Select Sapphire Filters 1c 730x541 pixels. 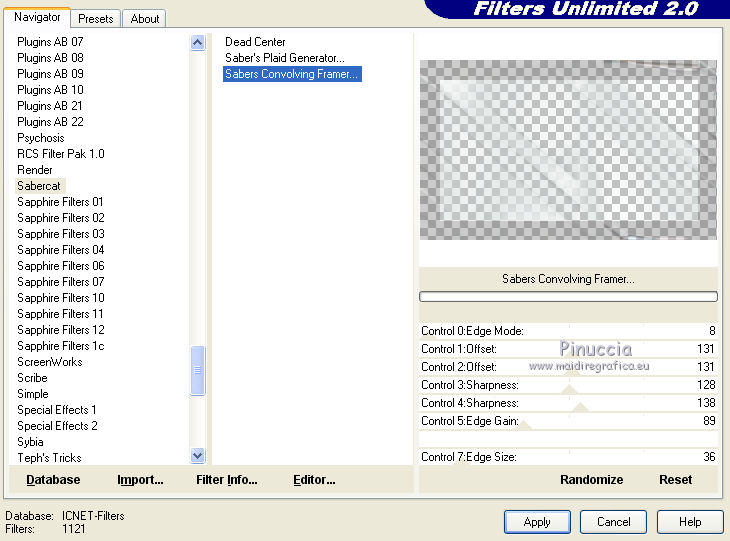point(61,345)
